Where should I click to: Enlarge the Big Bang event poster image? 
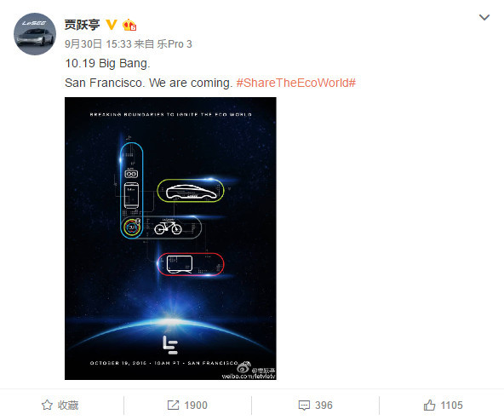pos(170,239)
